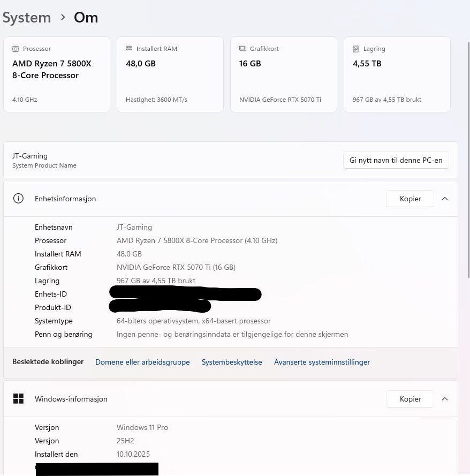
Task: Open the Grafikkort 16 GB card
Action: (x=284, y=74)
